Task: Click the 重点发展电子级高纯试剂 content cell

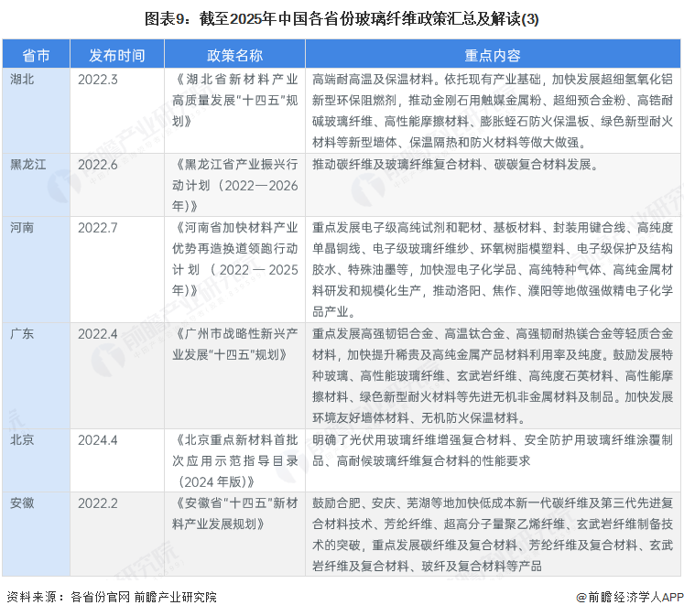Action: (x=493, y=269)
